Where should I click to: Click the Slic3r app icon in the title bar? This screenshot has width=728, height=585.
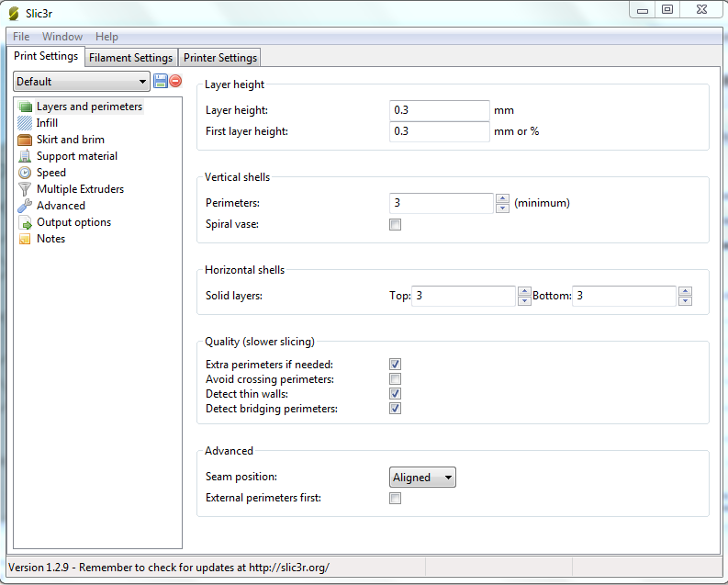[x=14, y=14]
